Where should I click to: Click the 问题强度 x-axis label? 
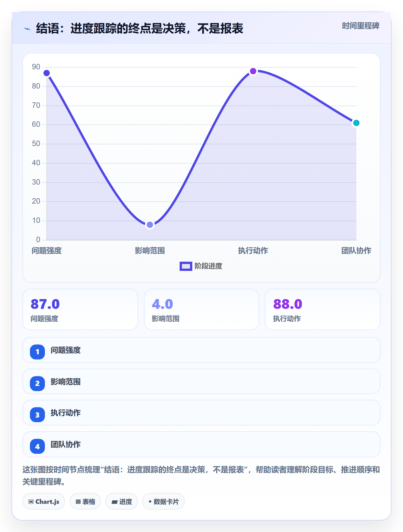pyautogui.click(x=47, y=251)
